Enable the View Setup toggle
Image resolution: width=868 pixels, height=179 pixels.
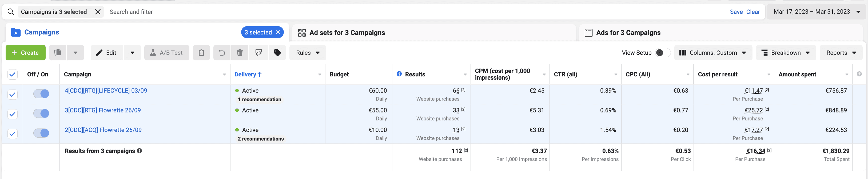(x=662, y=53)
